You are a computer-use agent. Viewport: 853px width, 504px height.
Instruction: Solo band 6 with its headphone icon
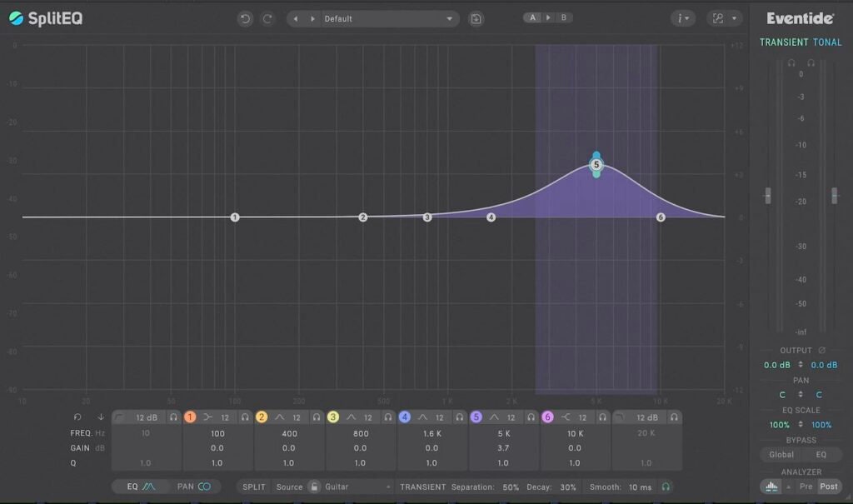(602, 417)
